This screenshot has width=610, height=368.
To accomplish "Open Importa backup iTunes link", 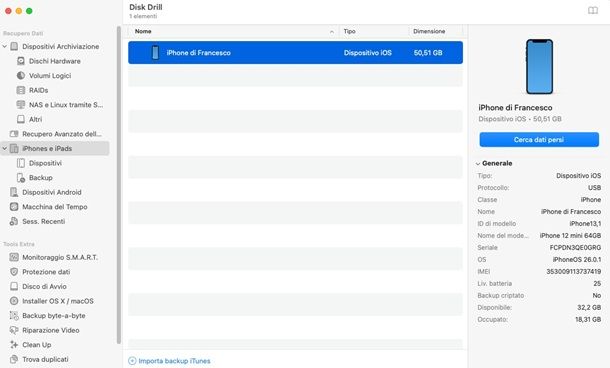I will pyautogui.click(x=174, y=361).
